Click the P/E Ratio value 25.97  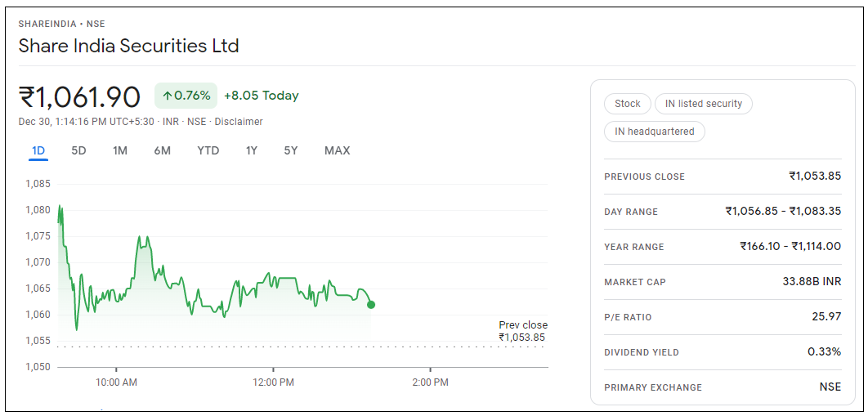pyautogui.click(x=828, y=317)
